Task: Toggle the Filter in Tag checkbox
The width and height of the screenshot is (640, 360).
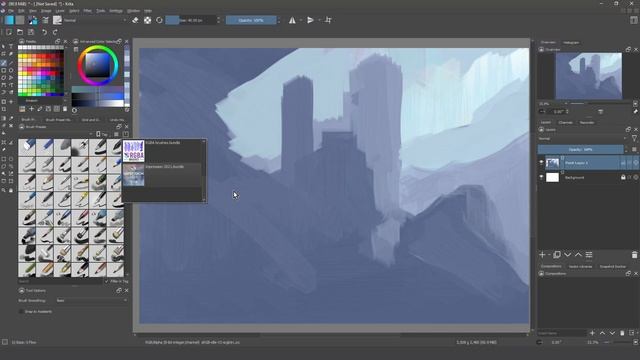Action: pyautogui.click(x=116, y=281)
